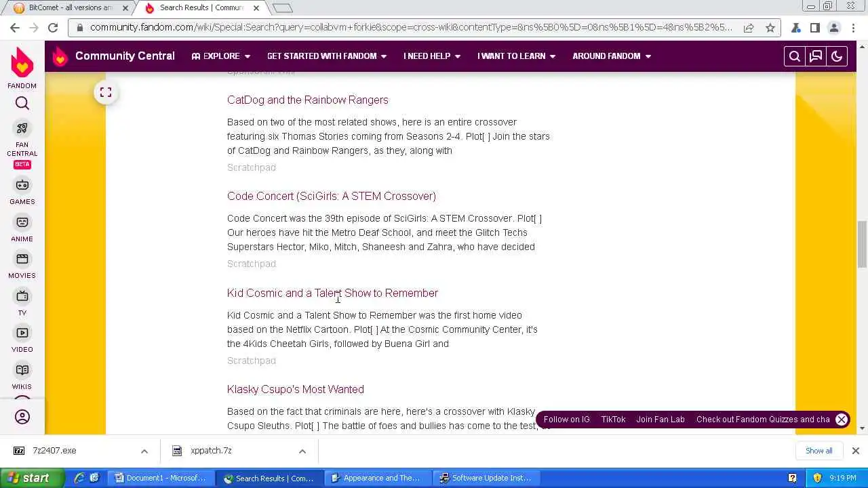868x488 pixels.
Task: Switch to Software Update Installation taskbar item
Action: tap(486, 478)
